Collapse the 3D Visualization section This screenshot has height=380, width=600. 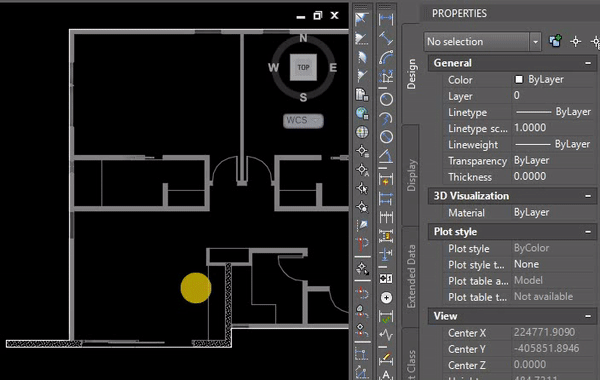[588, 196]
